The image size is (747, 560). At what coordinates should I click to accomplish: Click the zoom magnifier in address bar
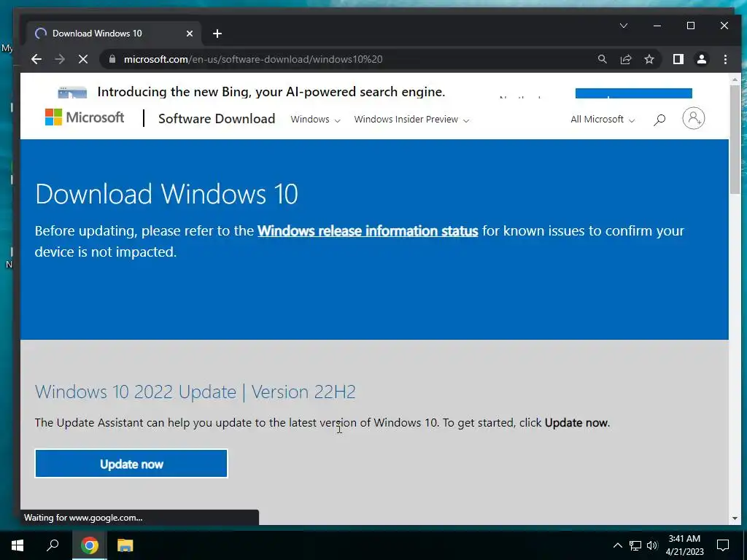pos(602,59)
